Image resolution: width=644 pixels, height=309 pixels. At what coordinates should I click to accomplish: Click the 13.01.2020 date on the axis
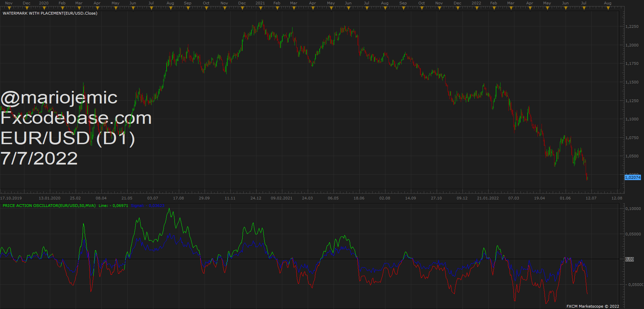coord(50,198)
